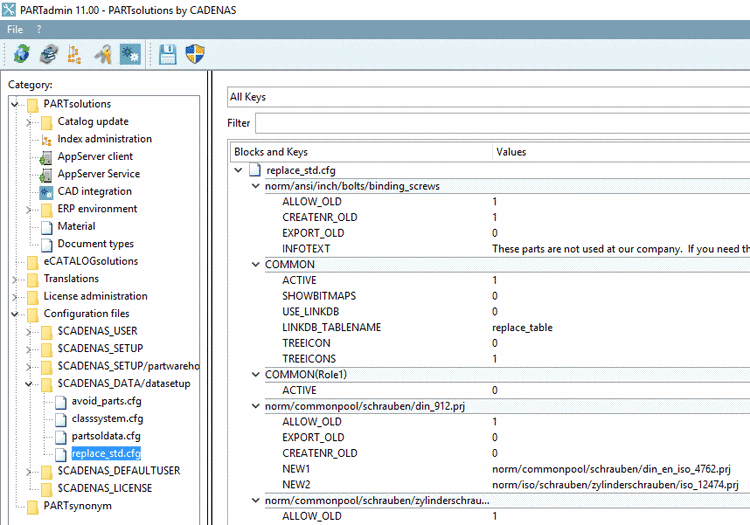This screenshot has width=750, height=525.
Task: Click the globe catalog update toolbar icon
Action: 21,55
